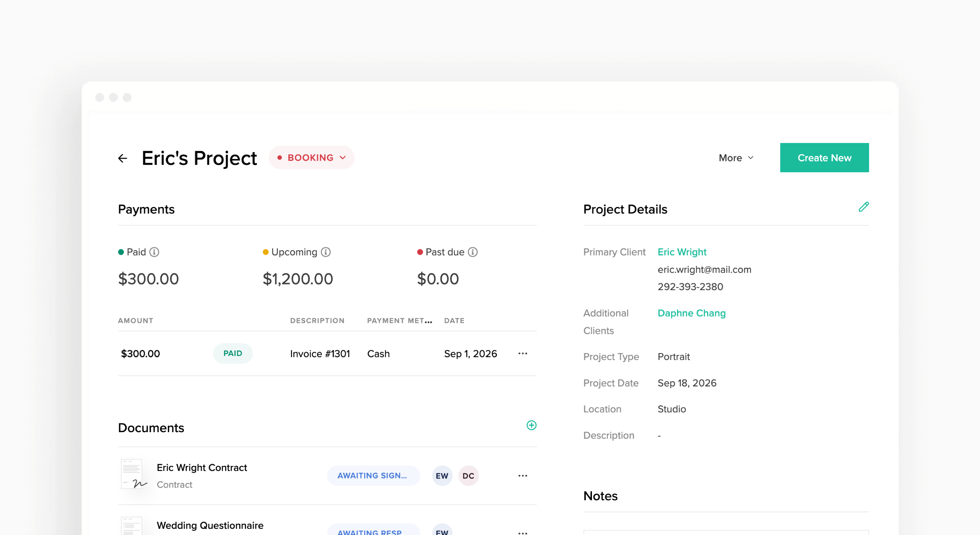
Task: Click the AMOUNT column header
Action: pos(135,320)
